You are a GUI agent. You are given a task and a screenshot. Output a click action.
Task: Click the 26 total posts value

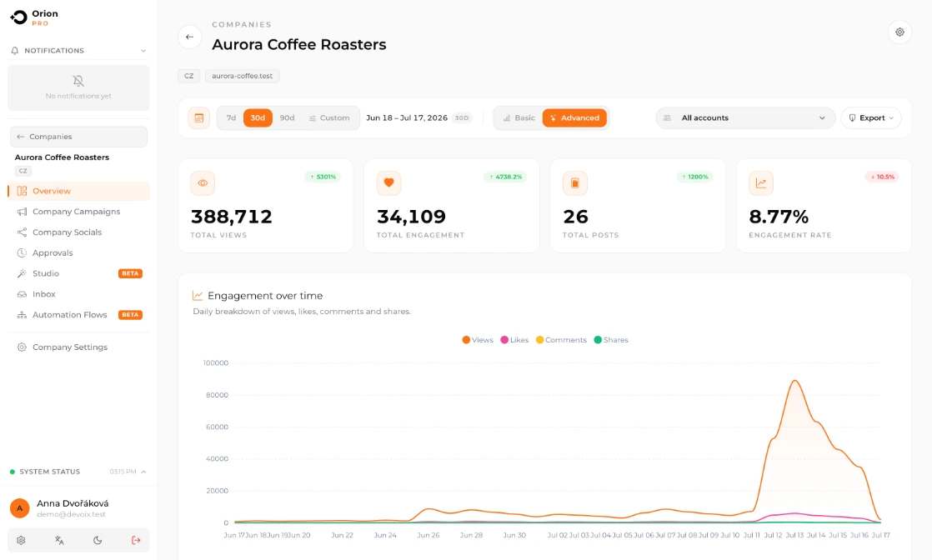pyautogui.click(x=575, y=217)
